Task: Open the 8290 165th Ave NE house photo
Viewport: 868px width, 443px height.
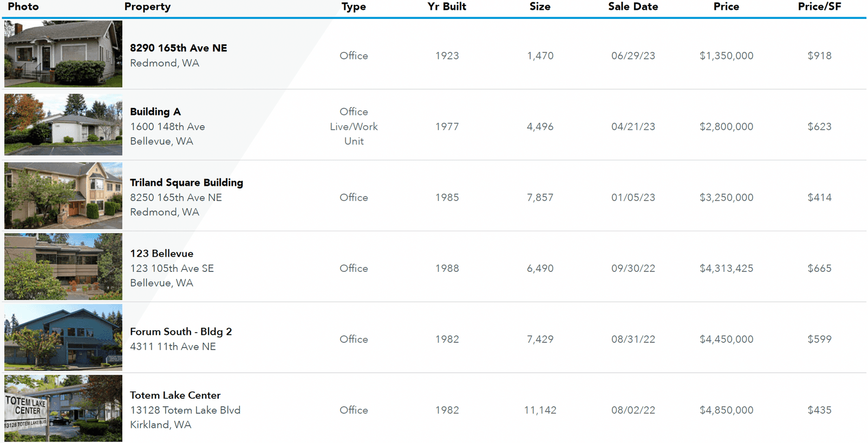Action: 63,54
